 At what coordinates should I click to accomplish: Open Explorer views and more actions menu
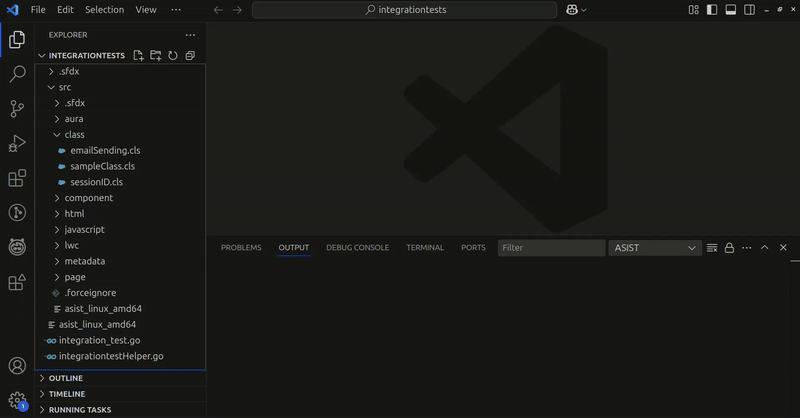tap(190, 35)
